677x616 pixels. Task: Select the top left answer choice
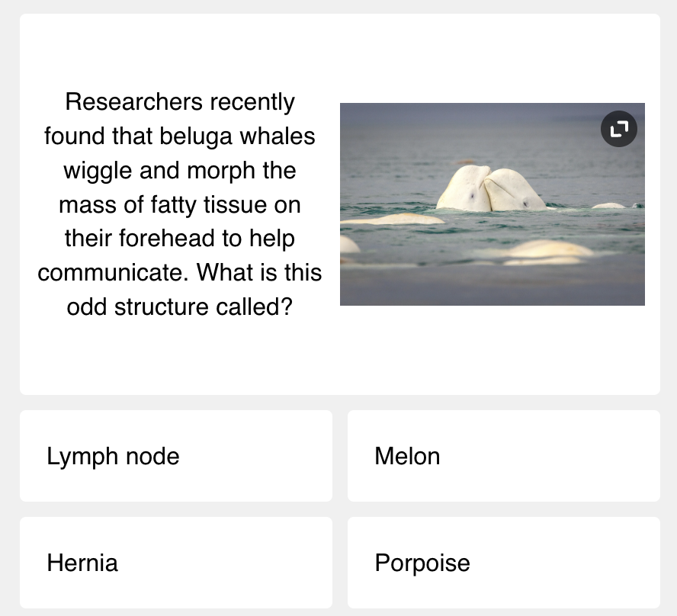point(175,456)
